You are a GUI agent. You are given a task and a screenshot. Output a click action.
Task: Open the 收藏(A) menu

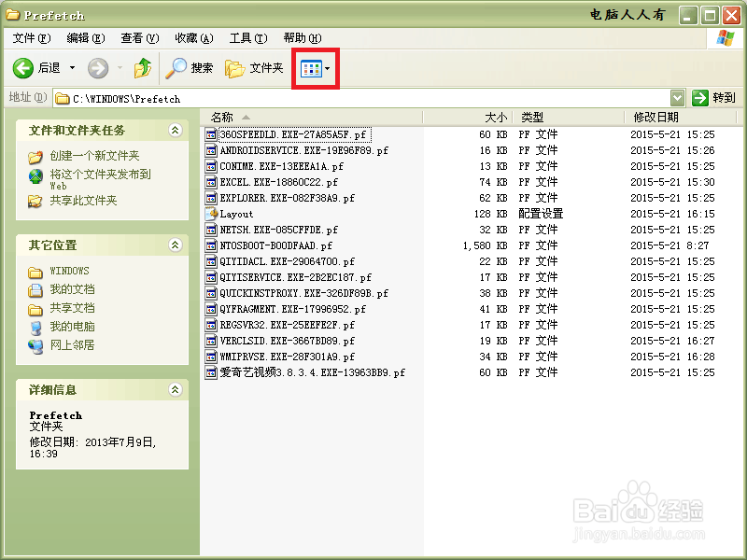(194, 38)
